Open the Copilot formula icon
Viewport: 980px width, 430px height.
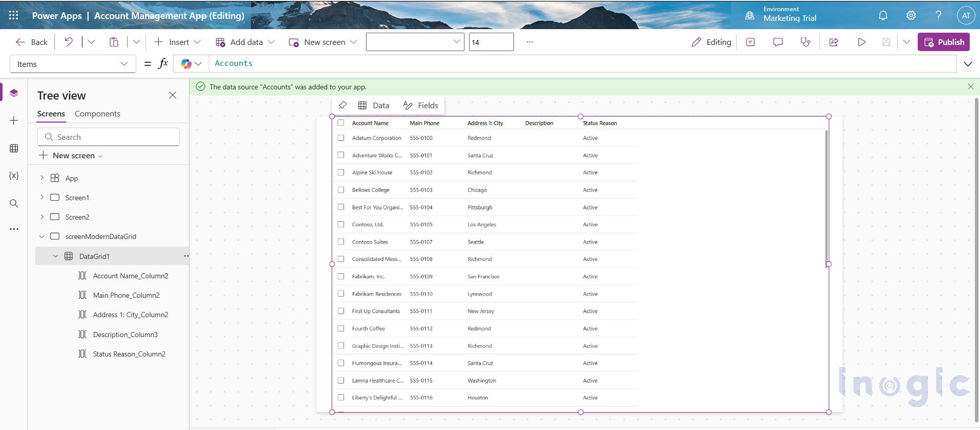click(186, 64)
